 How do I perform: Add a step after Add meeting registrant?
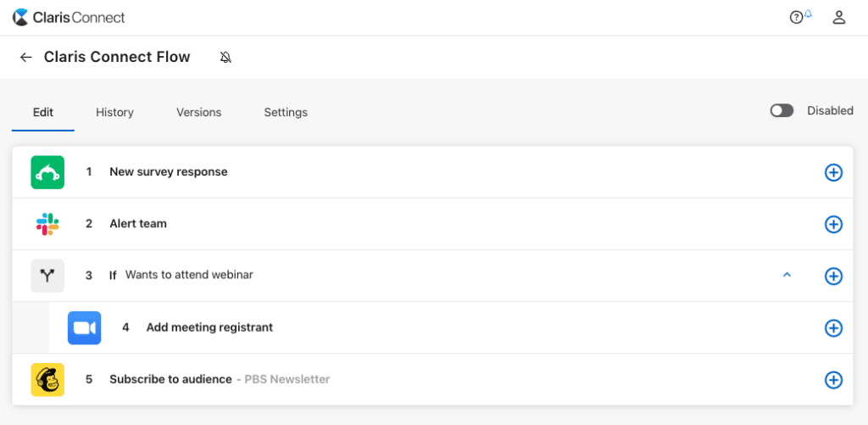[x=833, y=328]
